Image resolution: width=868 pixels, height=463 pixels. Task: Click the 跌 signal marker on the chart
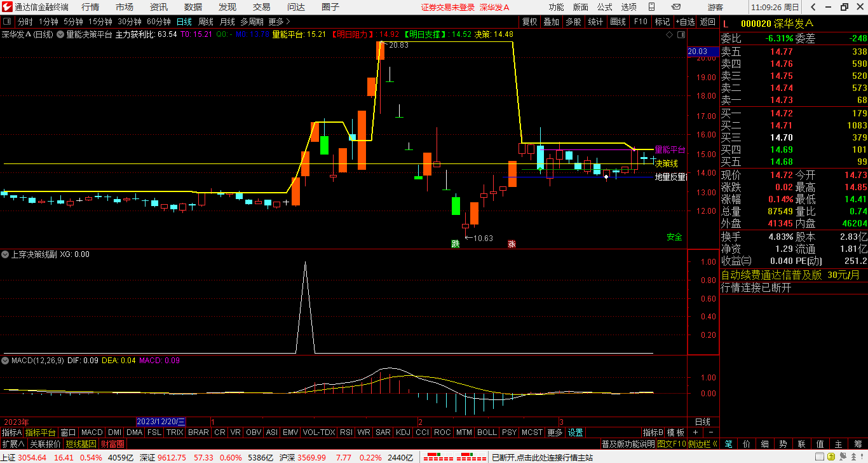(x=455, y=244)
